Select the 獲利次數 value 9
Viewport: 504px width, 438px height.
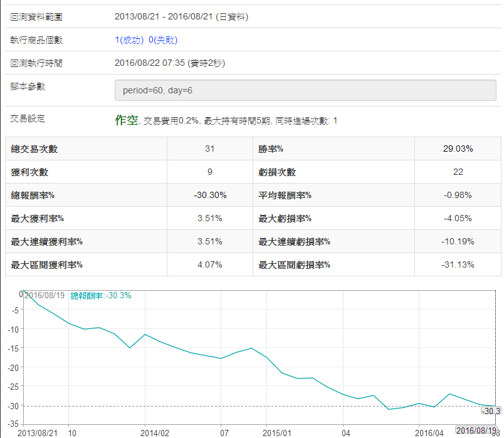[209, 172]
